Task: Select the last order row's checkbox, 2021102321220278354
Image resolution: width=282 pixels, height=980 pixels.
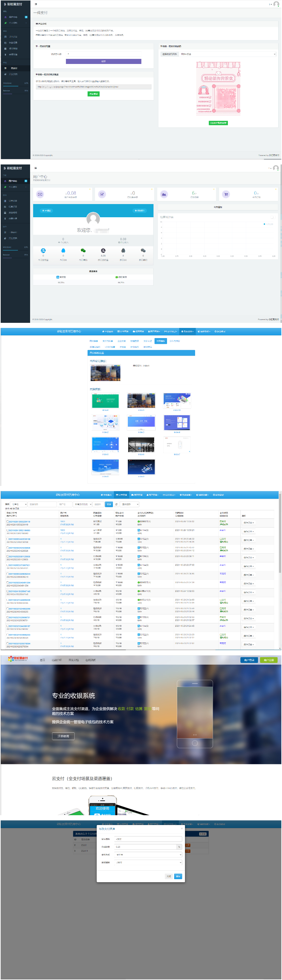Action: [x=7, y=643]
